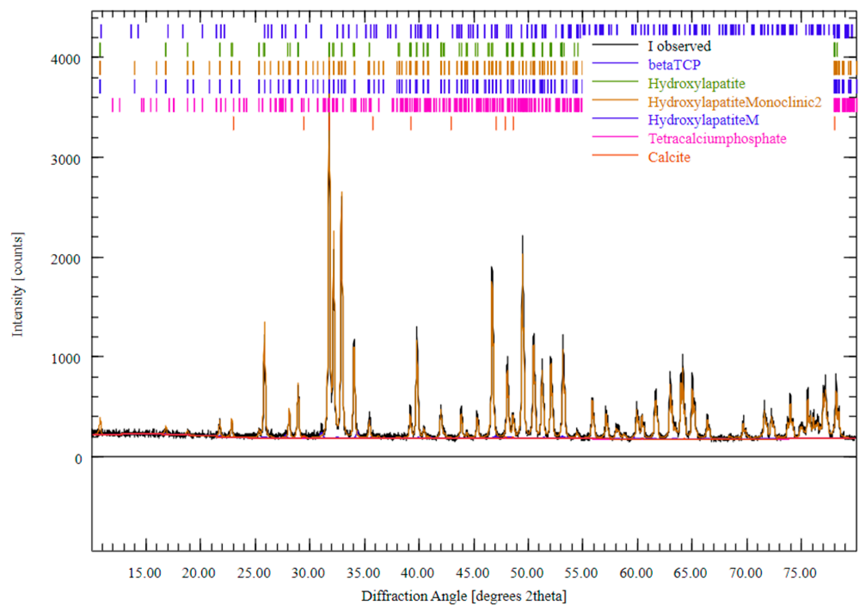868x612 pixels.
Task: Click the 4000 y-axis tick label
Action: click(x=65, y=59)
